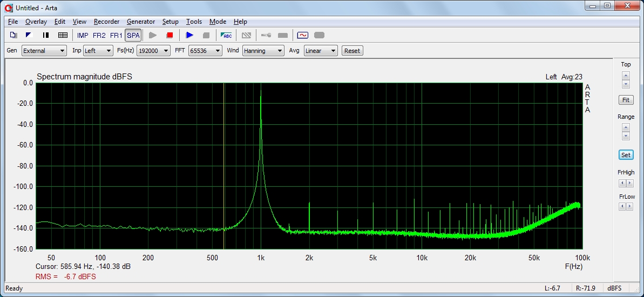Click the yellow cursor line in graph
The width and height of the screenshot is (644, 297).
[x=223, y=166]
